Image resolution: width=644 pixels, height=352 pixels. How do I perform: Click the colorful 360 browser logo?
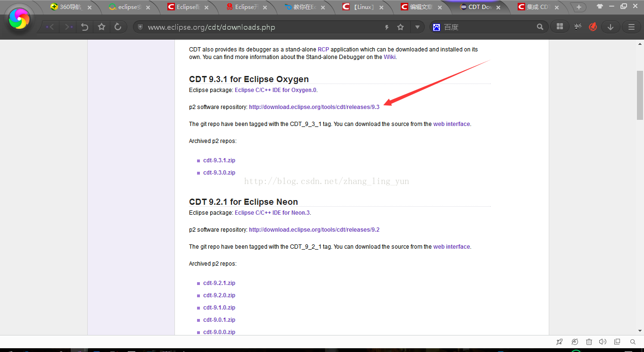pos(19,18)
